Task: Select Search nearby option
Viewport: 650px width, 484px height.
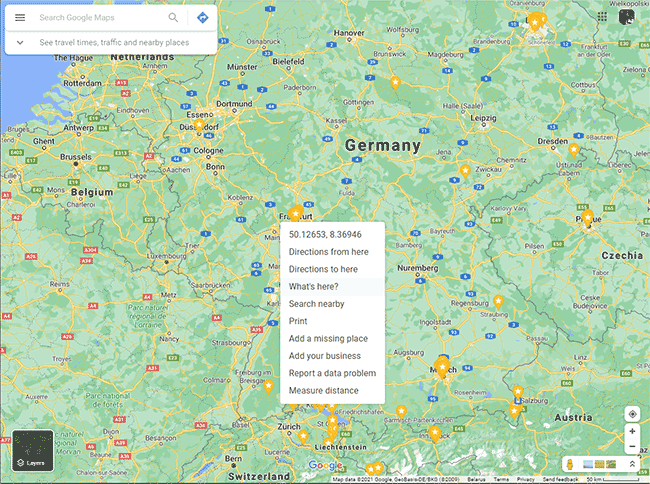Action: [332, 304]
